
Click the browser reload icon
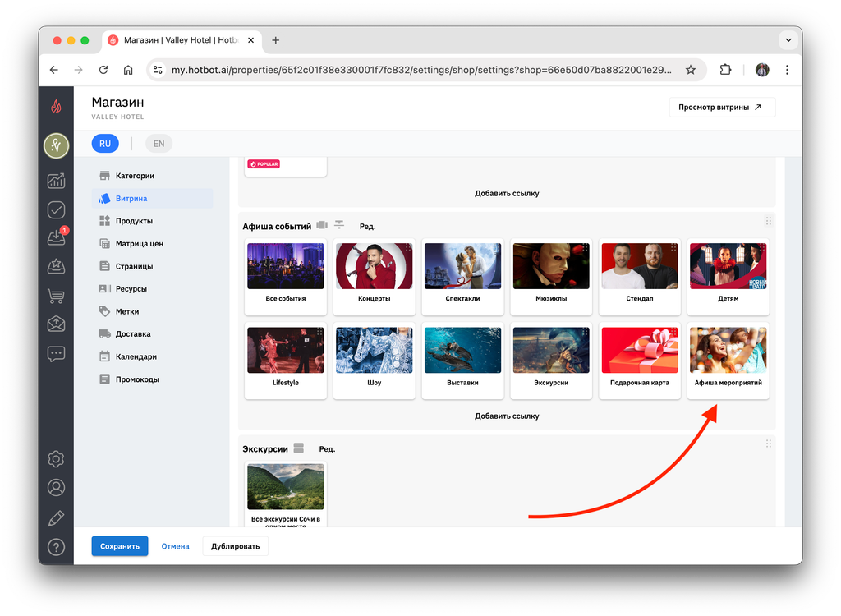pyautogui.click(x=103, y=70)
